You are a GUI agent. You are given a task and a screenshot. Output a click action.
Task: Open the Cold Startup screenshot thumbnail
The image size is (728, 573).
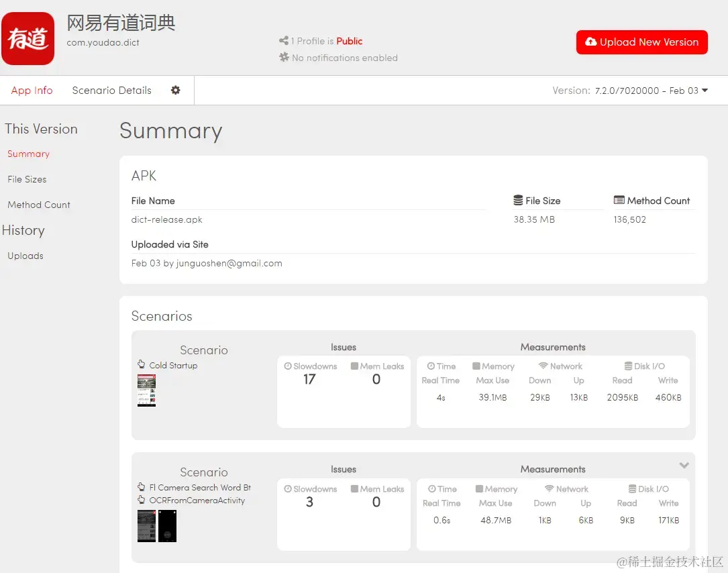(146, 390)
